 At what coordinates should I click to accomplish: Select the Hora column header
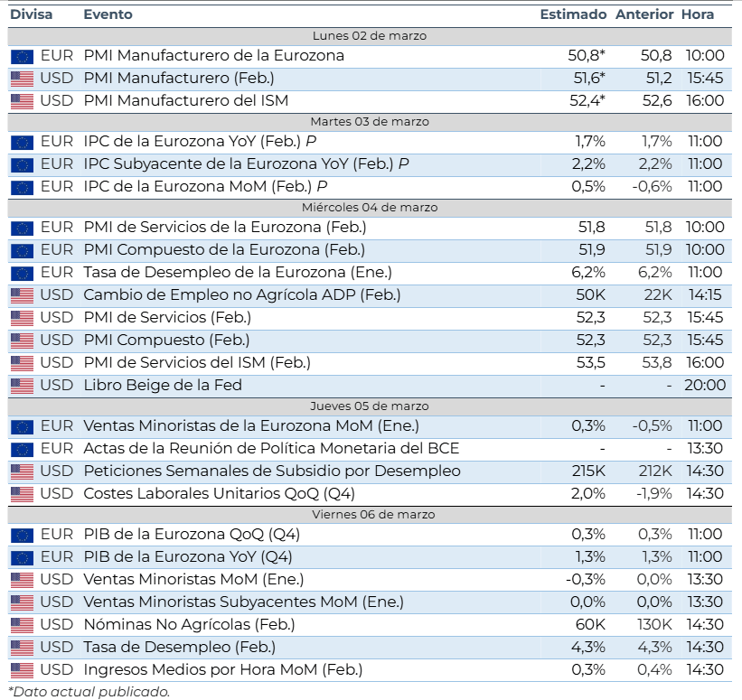[698, 14]
